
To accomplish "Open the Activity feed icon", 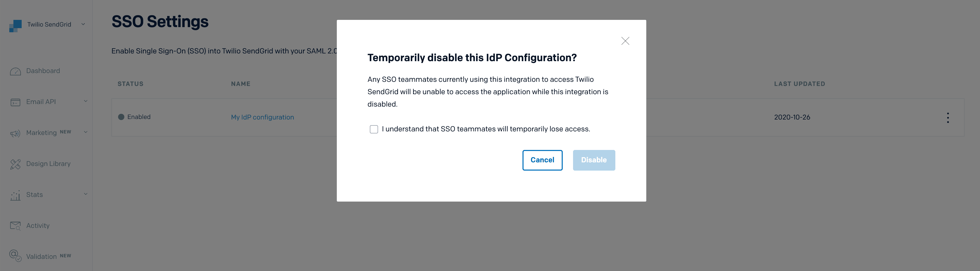I will click(x=15, y=225).
